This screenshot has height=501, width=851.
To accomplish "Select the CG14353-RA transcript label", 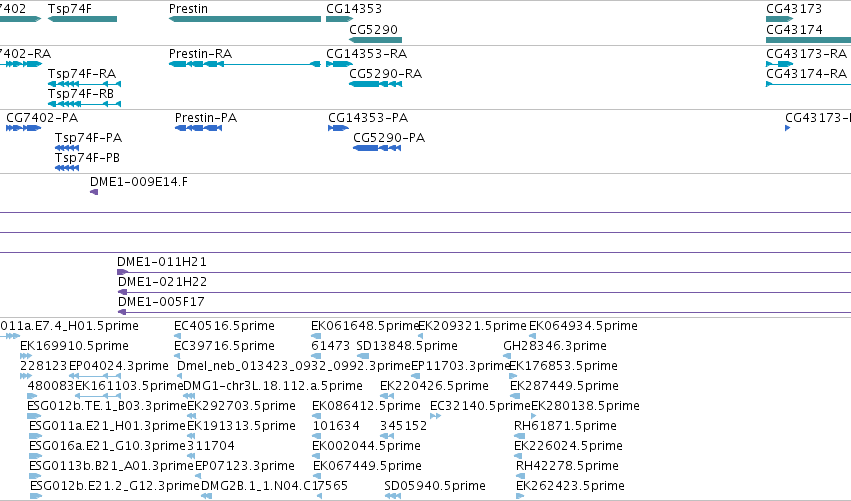I will 366,54.
